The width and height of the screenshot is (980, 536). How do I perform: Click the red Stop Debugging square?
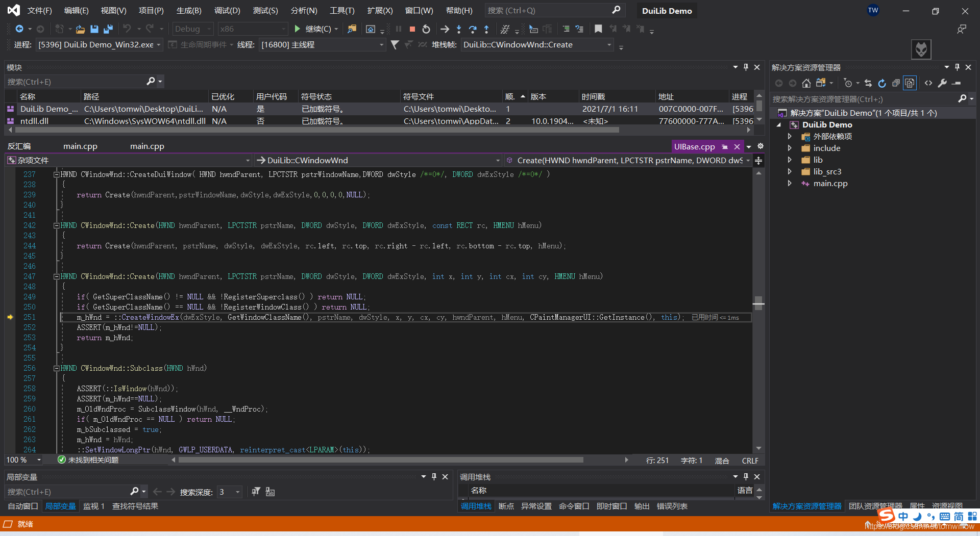pos(412,29)
